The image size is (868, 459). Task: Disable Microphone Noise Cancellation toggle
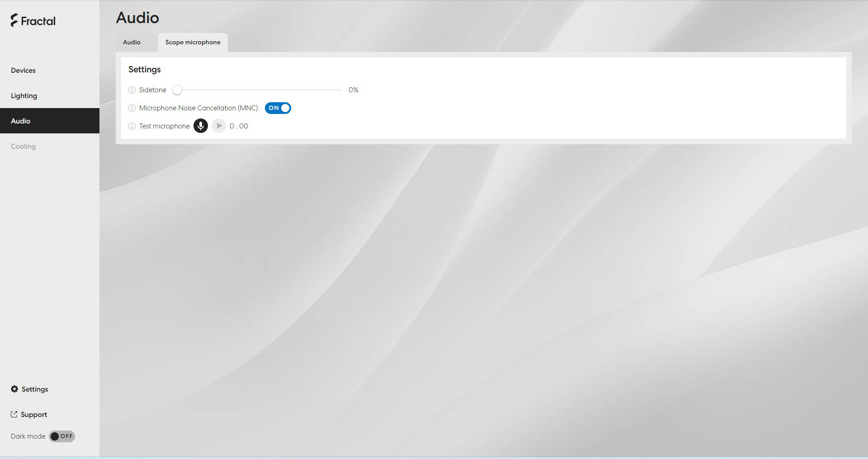278,108
